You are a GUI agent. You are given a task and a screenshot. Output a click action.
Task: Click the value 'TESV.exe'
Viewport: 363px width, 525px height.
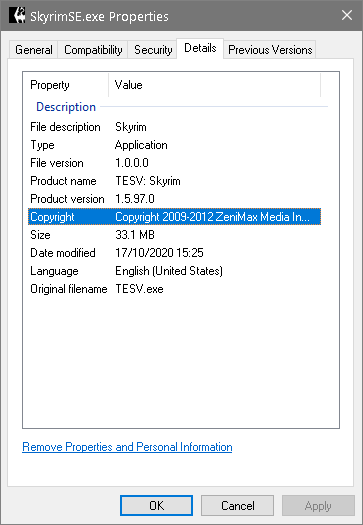point(139,289)
